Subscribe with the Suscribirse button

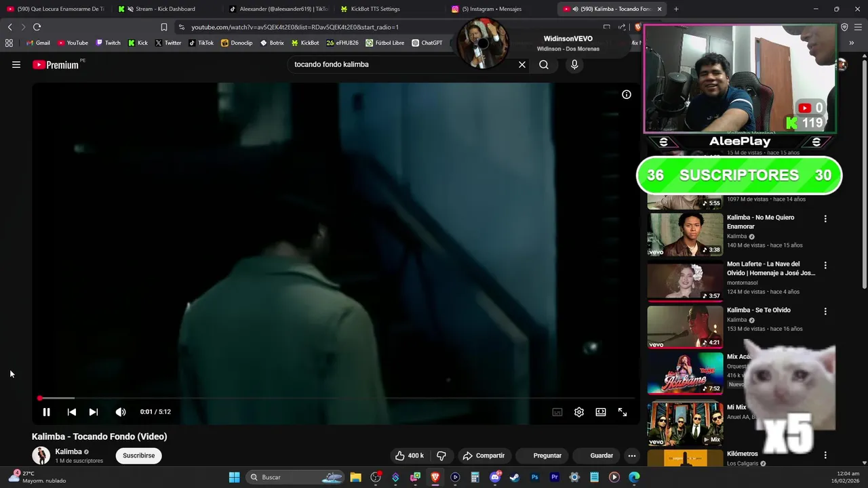tap(139, 455)
